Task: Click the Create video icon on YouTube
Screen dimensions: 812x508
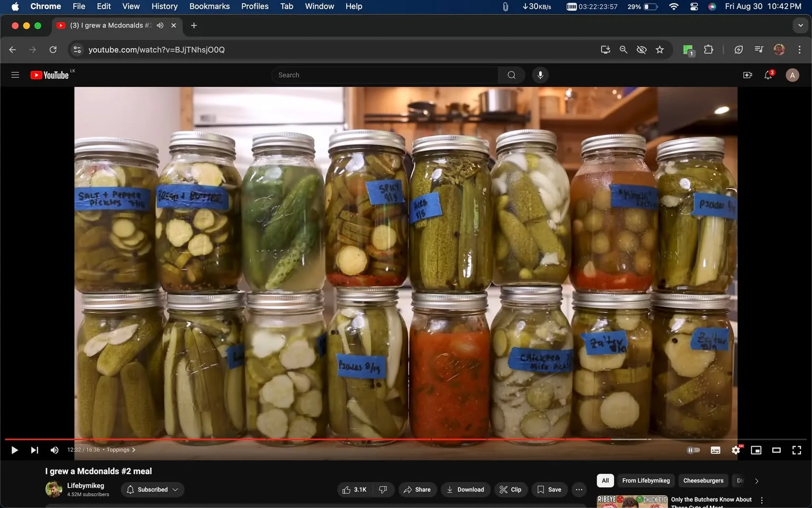Action: click(x=747, y=75)
